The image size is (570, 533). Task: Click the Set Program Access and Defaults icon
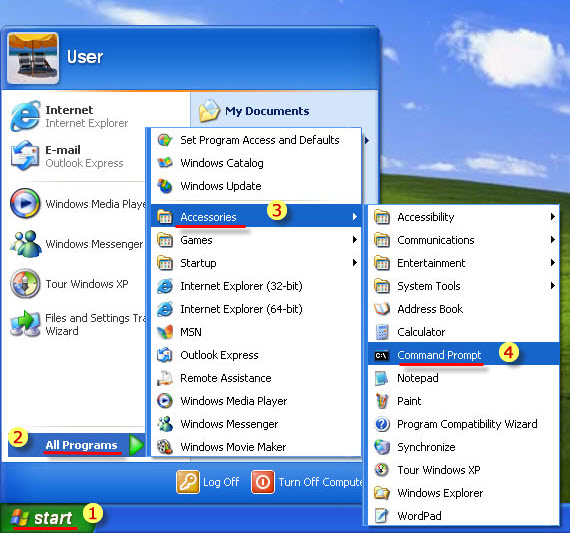[x=165, y=140]
